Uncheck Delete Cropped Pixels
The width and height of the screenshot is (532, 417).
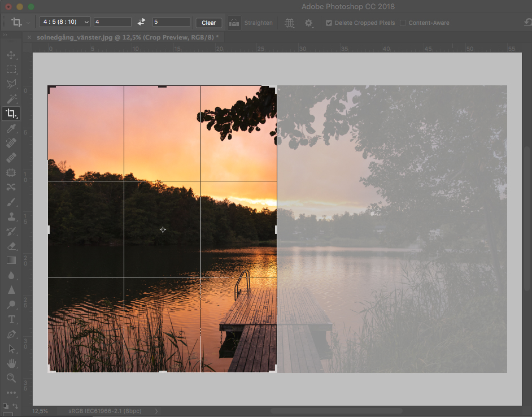329,23
